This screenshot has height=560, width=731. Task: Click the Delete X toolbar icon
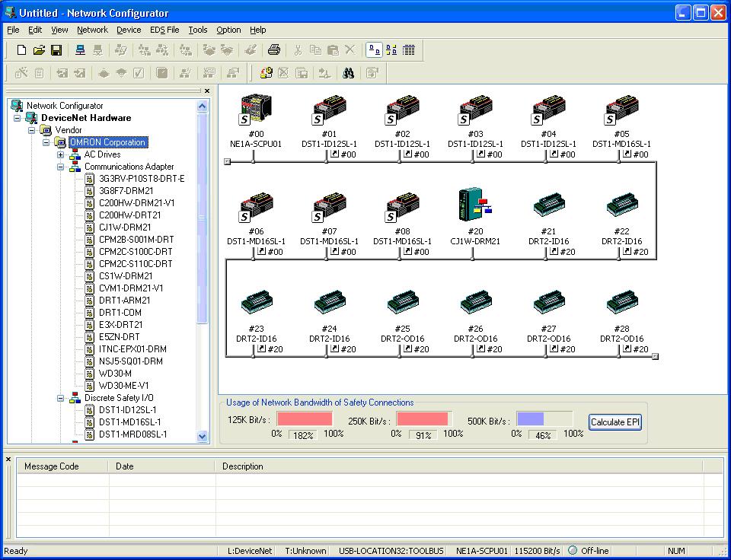(x=350, y=50)
